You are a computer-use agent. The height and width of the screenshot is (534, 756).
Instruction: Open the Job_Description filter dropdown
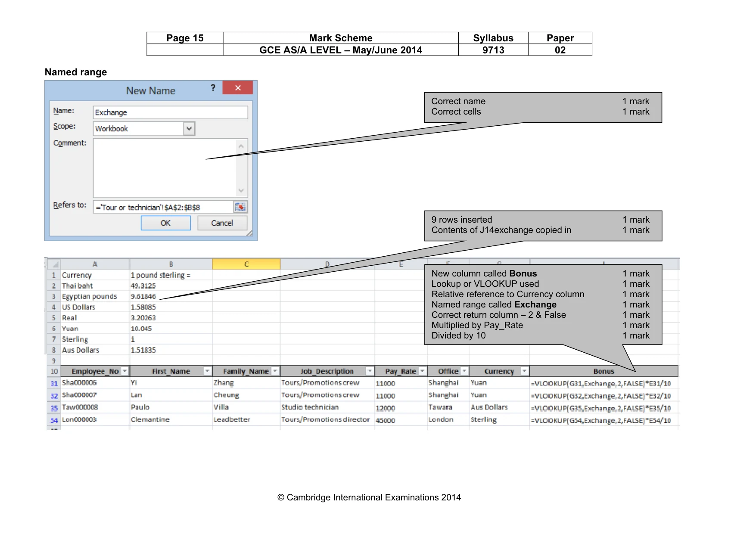[370, 371]
